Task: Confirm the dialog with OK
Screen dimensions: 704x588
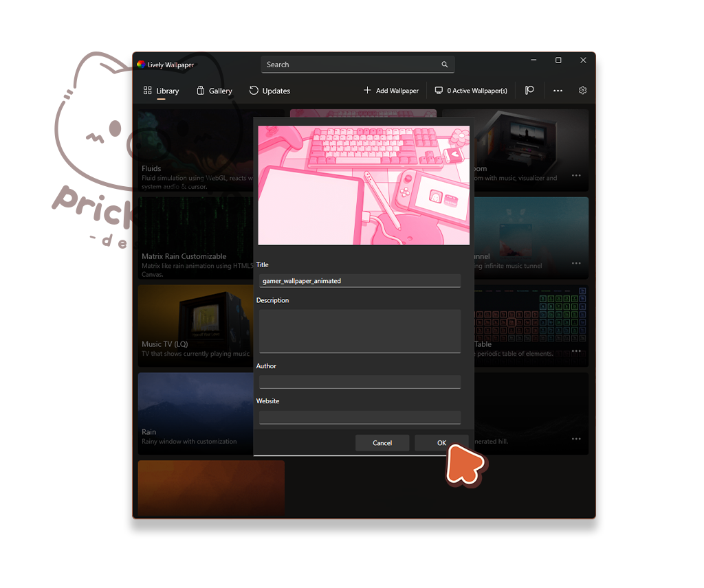Action: 441,442
